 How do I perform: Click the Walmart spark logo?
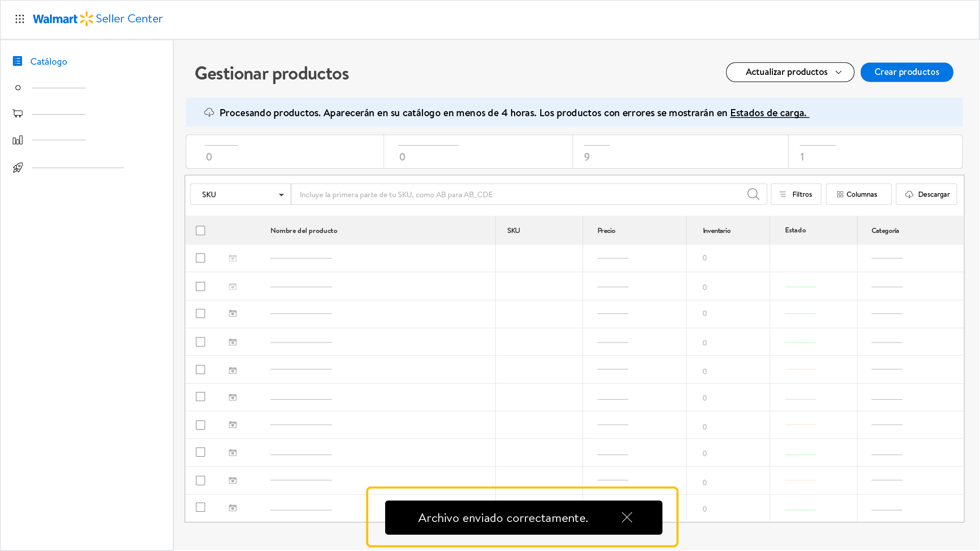point(87,19)
